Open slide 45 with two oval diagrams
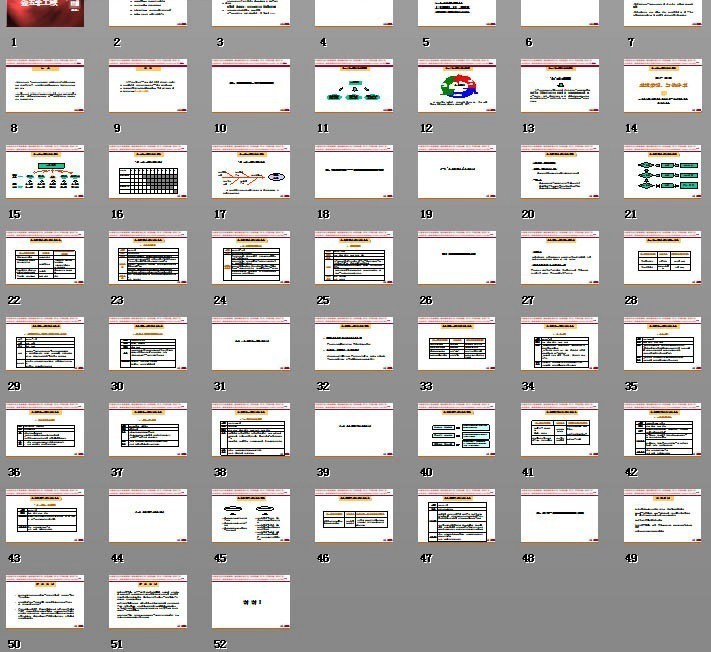The height and width of the screenshot is (652, 711). coord(251,516)
